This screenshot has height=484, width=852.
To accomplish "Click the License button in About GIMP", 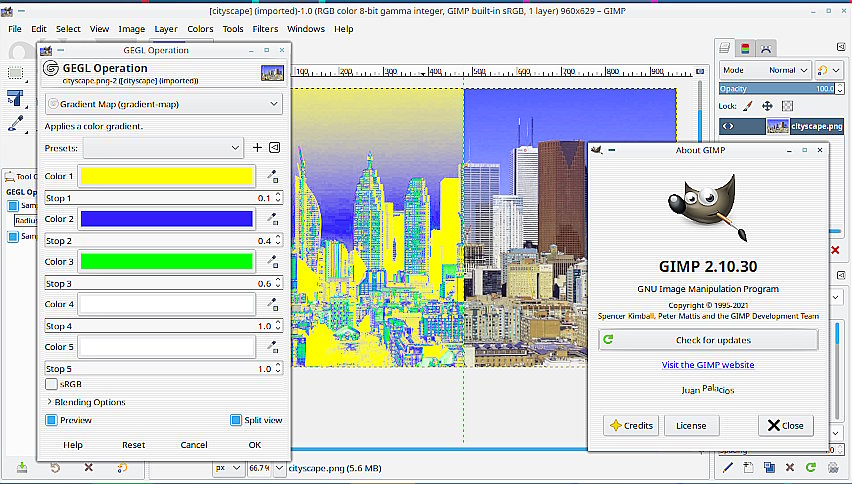I will [691, 425].
